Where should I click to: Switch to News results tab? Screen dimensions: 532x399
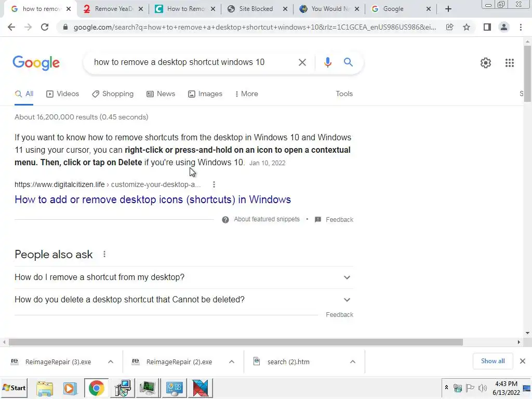[161, 94]
